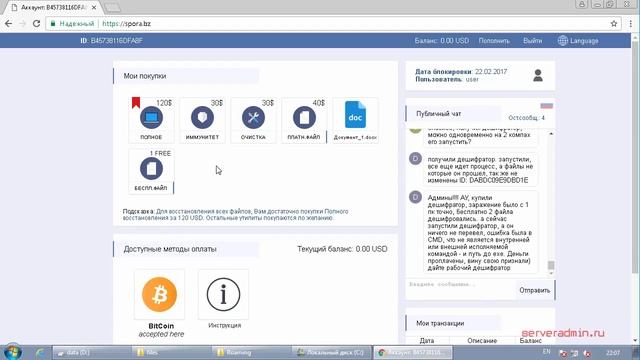640x360 pixels.
Task: Select the Иммунитет shield 30$ icon
Action: point(202,118)
